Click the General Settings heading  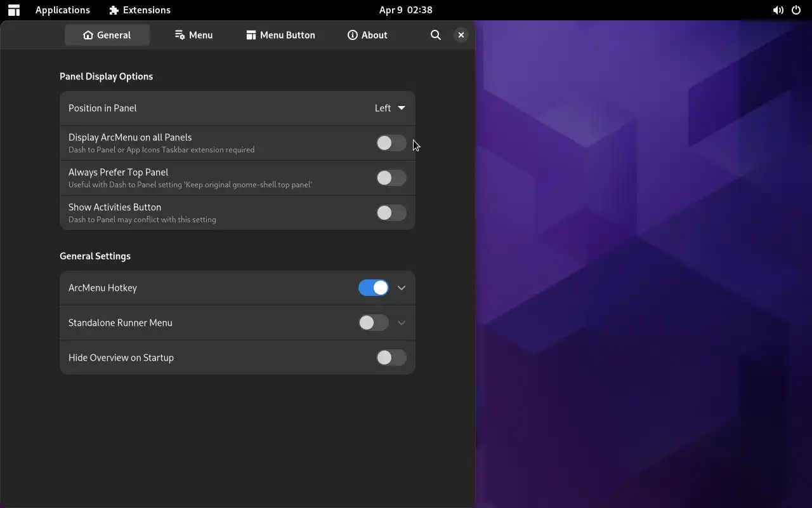click(x=95, y=256)
